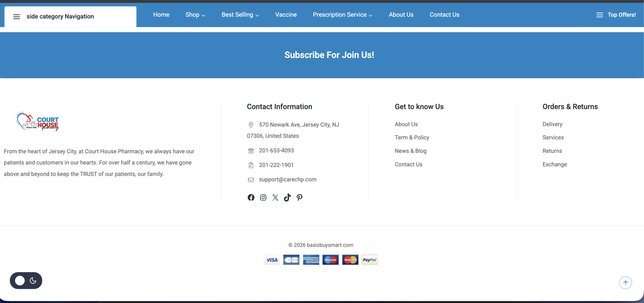Open the News & Blog footer link

(411, 151)
